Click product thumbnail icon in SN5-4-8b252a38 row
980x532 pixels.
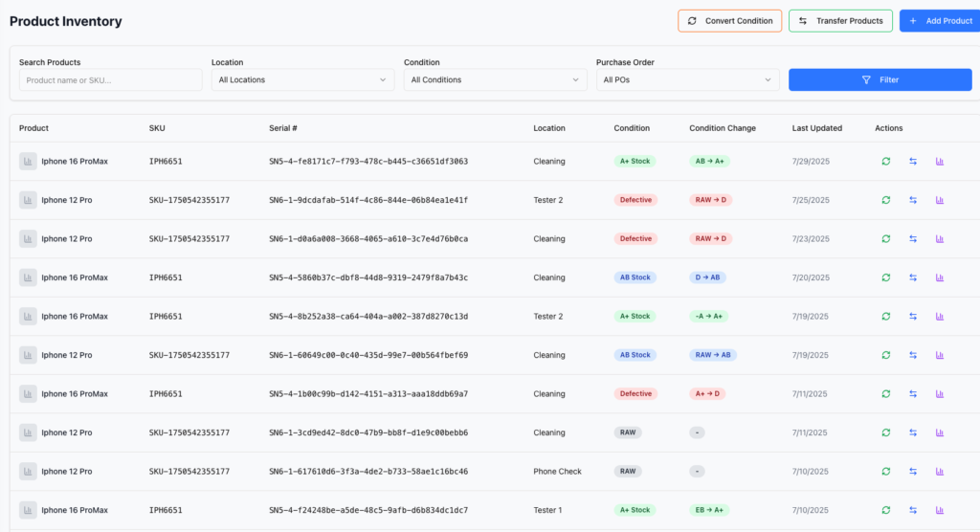pos(28,317)
